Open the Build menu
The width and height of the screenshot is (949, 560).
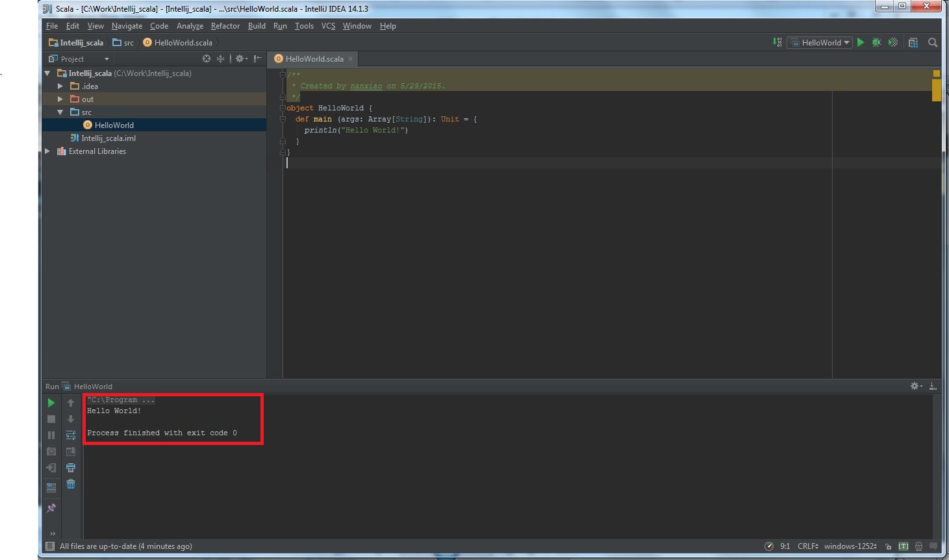click(257, 26)
